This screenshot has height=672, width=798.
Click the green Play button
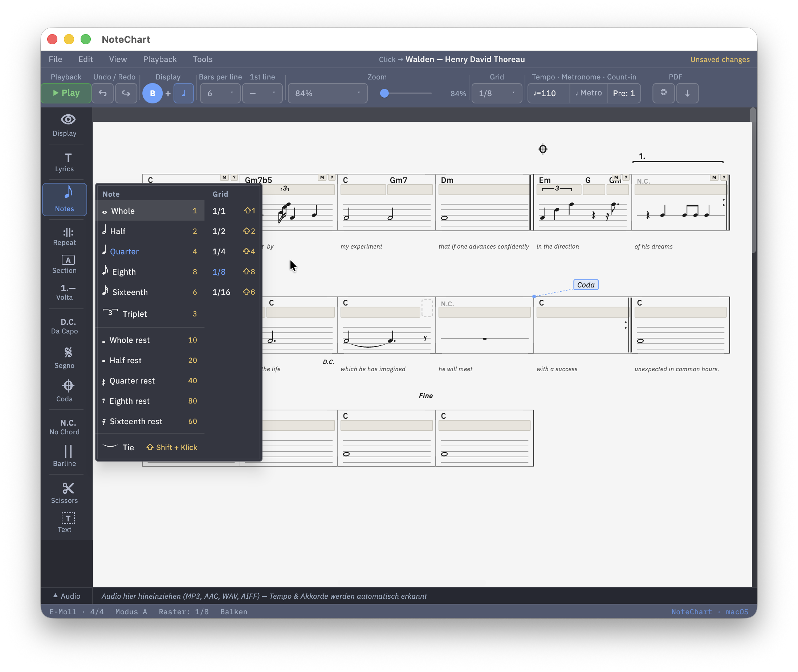tap(66, 93)
